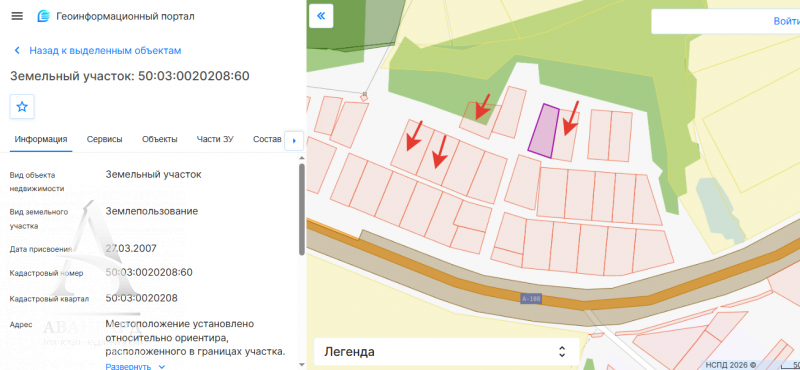Click the Войти login button
This screenshot has width=800, height=370.
[786, 21]
